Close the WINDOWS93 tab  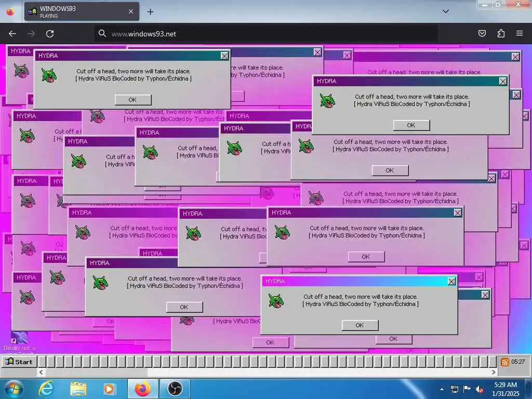[131, 11]
